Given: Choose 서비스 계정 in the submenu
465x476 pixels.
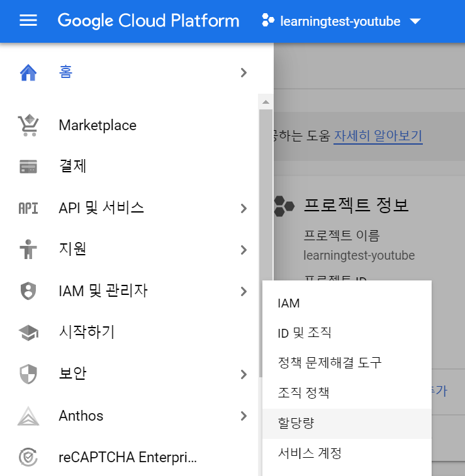Looking at the screenshot, I should (x=347, y=453).
